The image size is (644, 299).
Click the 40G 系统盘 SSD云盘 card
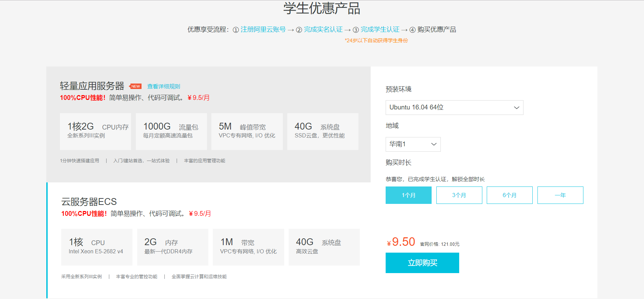[323, 132]
